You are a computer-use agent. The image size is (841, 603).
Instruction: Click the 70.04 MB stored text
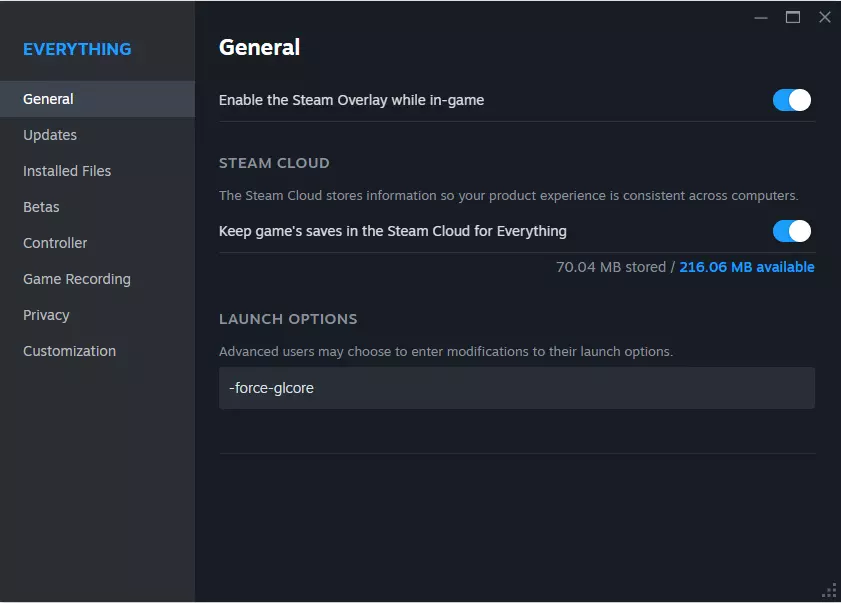[x=611, y=267]
